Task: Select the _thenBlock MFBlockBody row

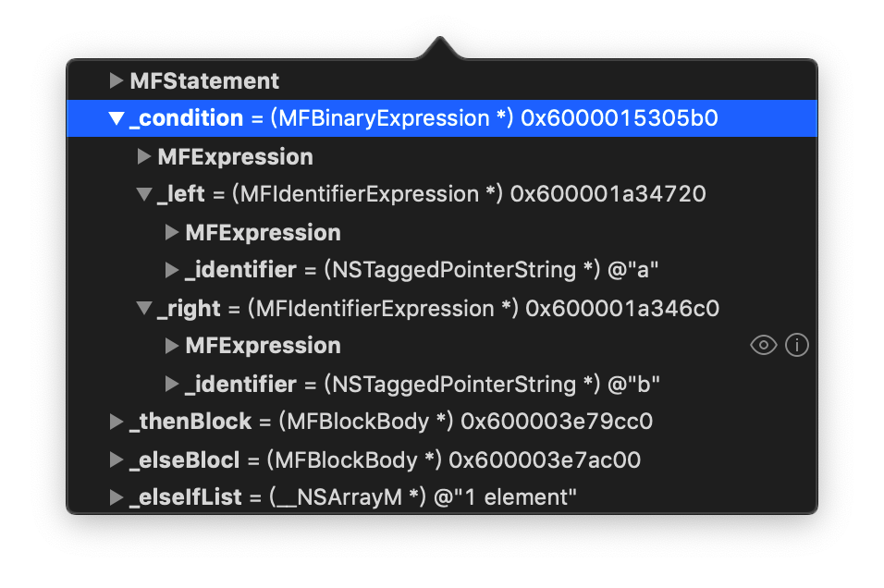Action: click(x=390, y=422)
